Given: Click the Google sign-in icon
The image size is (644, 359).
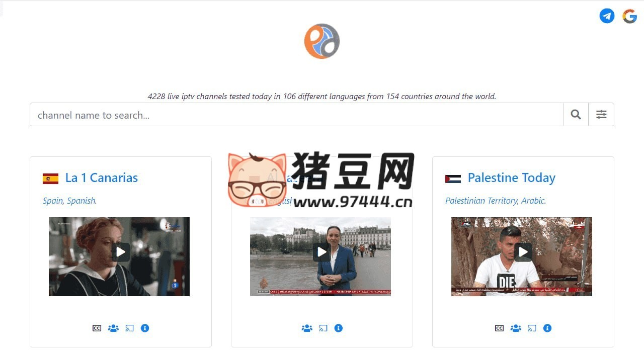Looking at the screenshot, I should (x=629, y=16).
